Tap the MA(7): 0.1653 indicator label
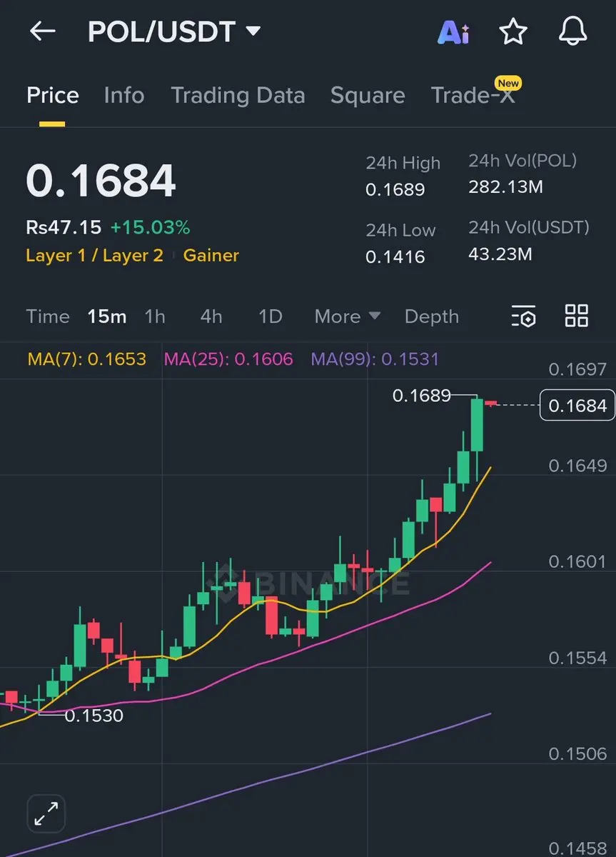616x857 pixels. pos(86,359)
